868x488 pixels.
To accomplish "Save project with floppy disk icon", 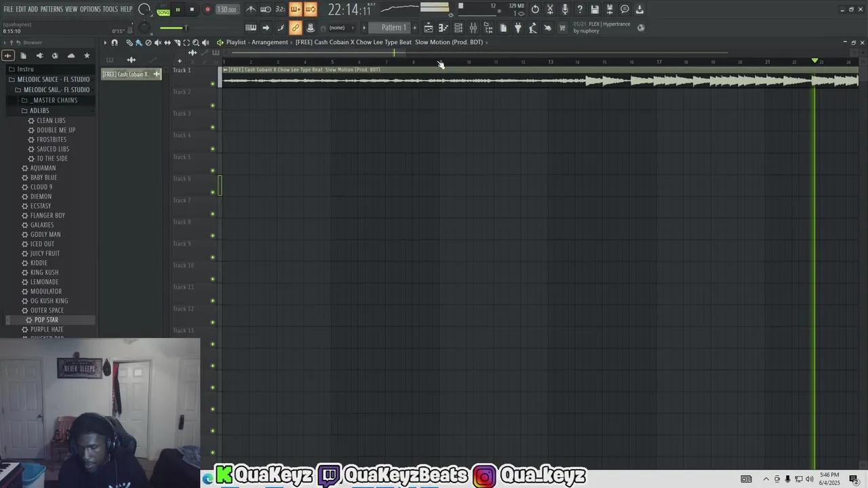I will (x=595, y=9).
